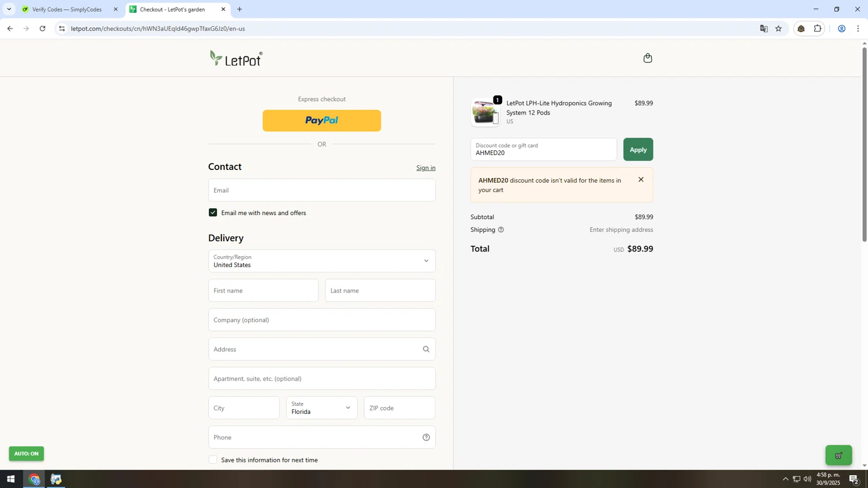Click the First name field
Viewport: 868px width, 488px height.
click(x=263, y=290)
